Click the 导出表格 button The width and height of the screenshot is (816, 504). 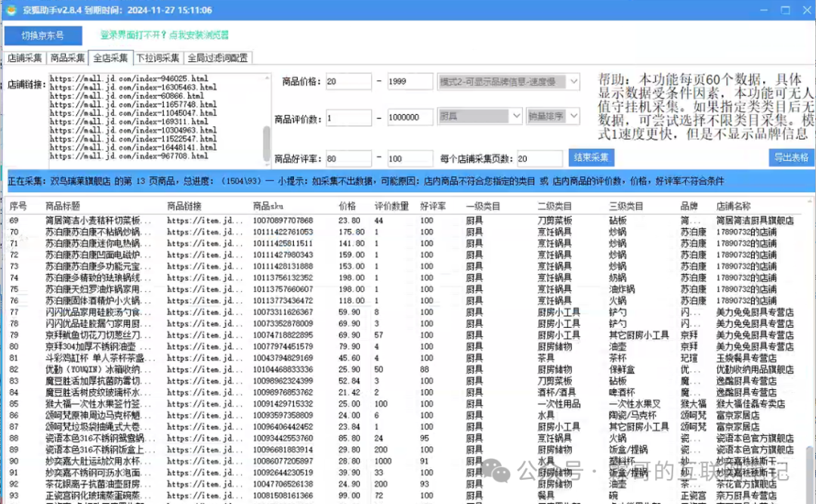791,157
